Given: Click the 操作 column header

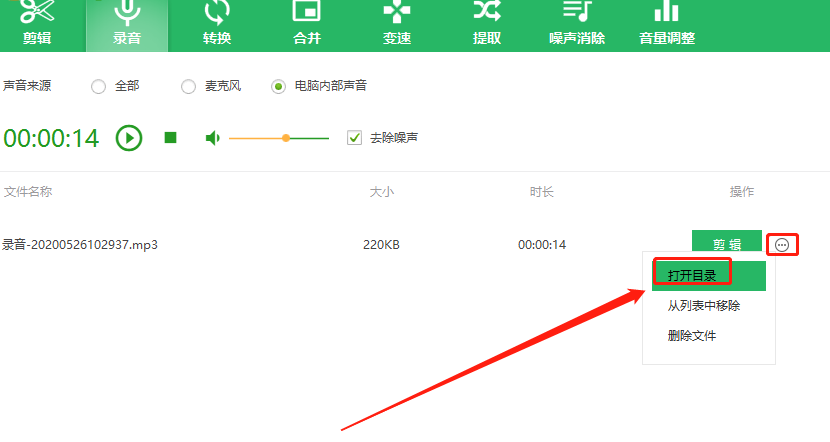Looking at the screenshot, I should 742,192.
